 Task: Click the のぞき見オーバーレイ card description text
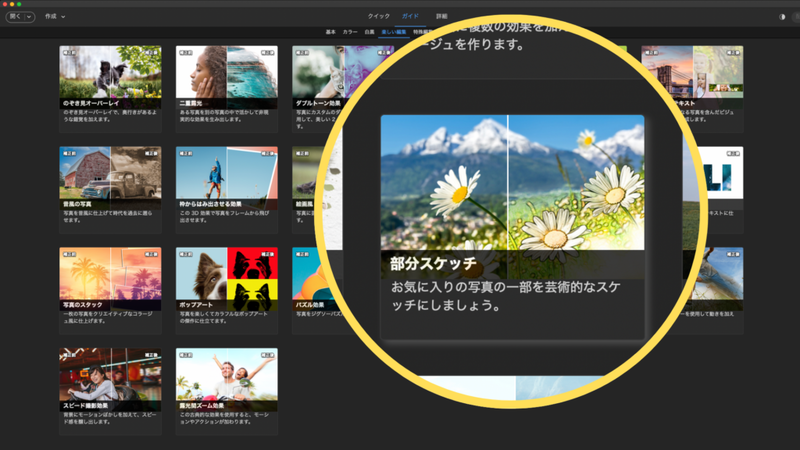[110, 116]
